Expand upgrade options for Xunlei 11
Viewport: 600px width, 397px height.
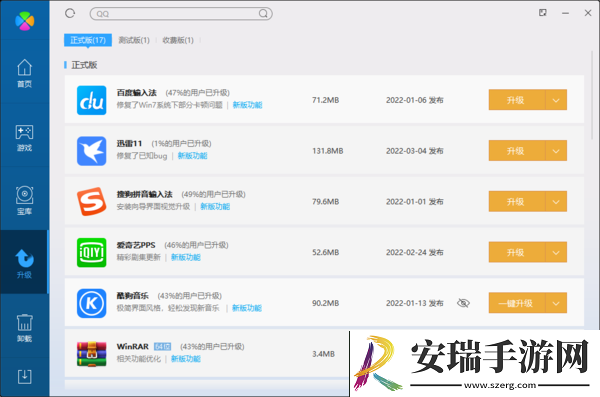556,151
